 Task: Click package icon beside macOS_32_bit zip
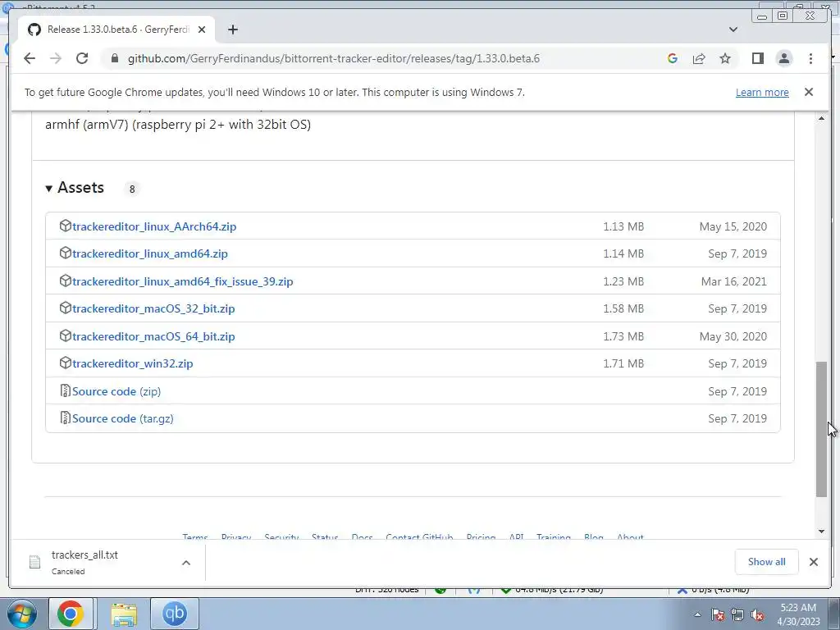[x=66, y=308]
